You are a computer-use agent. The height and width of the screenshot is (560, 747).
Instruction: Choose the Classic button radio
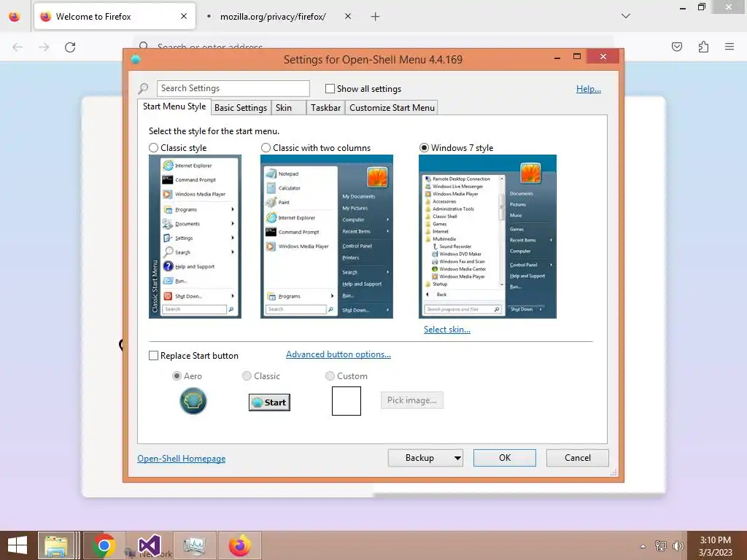coord(247,376)
